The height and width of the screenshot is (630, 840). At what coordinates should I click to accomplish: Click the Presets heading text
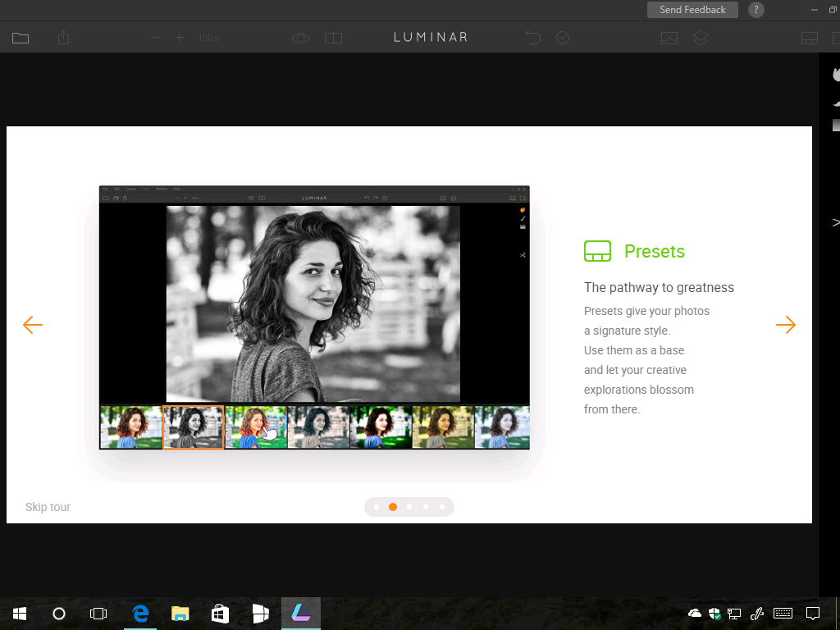point(655,251)
